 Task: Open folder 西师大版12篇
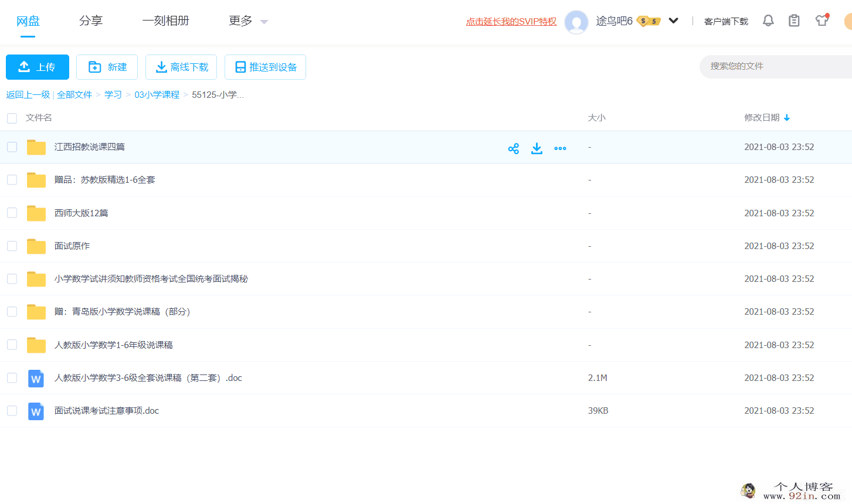(x=82, y=213)
